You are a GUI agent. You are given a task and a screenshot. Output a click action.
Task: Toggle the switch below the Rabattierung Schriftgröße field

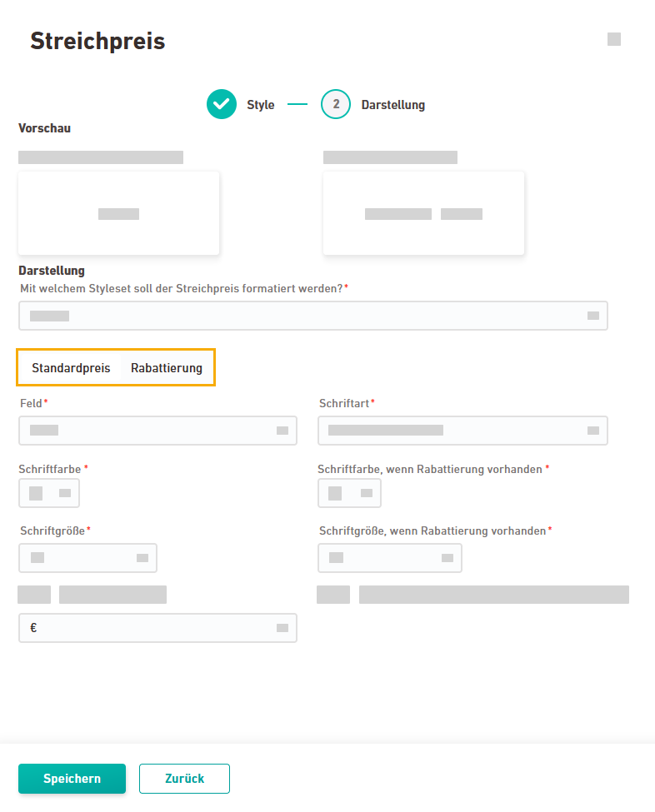pyautogui.click(x=333, y=594)
